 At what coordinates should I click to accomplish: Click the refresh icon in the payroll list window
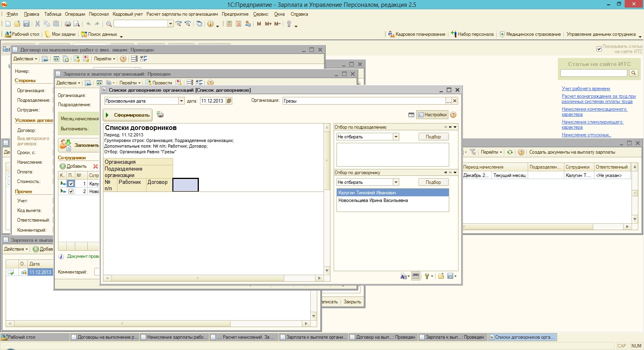[510, 152]
